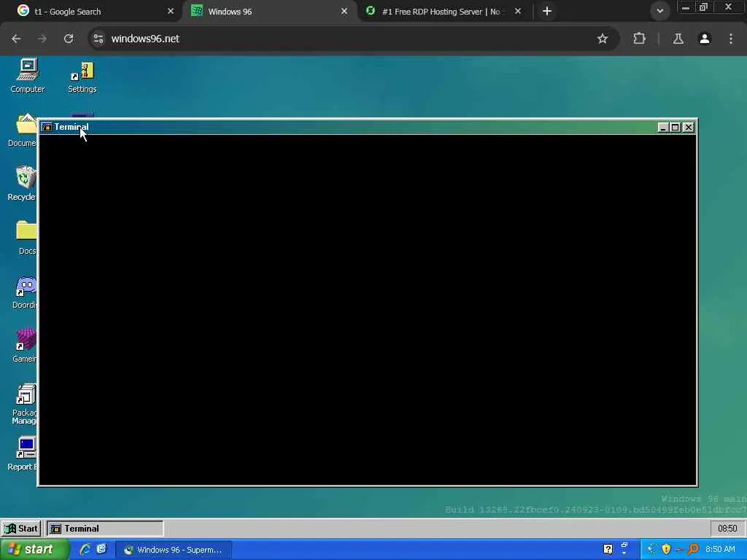Click the security shield tray icon
This screenshot has height=560, width=747.
tap(666, 549)
